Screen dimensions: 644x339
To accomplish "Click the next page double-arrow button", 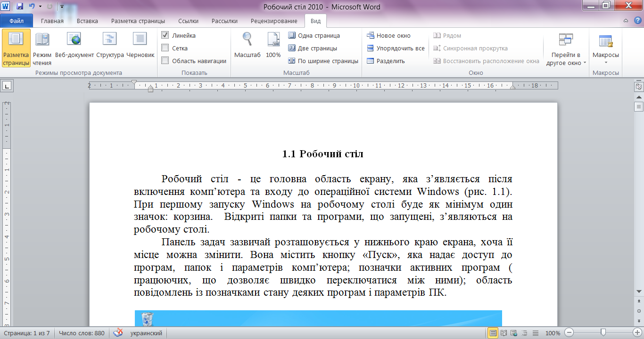I will 639,320.
